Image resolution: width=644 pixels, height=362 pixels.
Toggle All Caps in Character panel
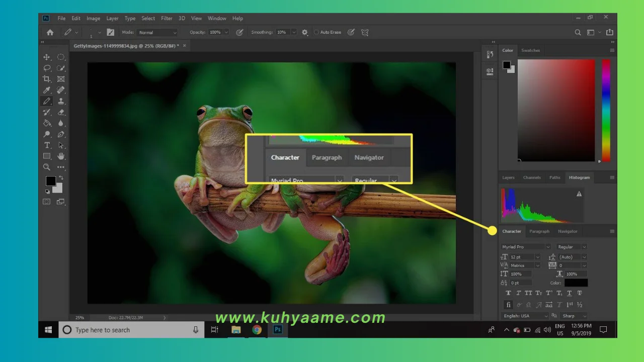[528, 293]
